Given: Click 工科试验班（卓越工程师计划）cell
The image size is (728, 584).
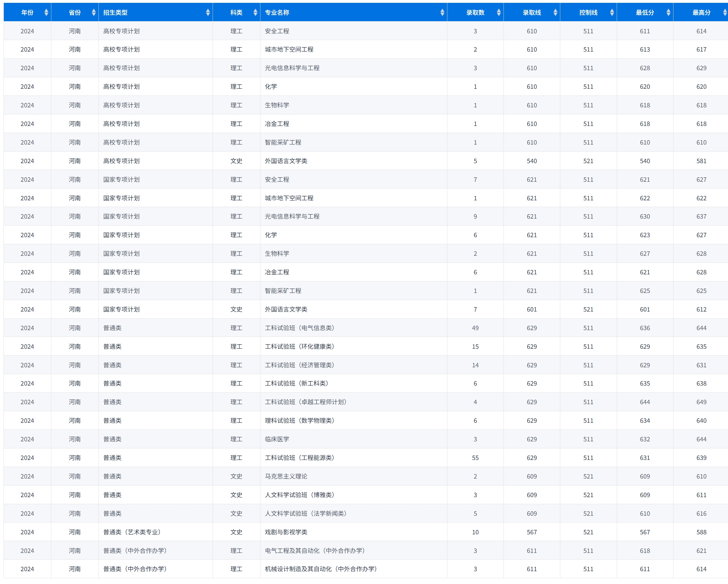Looking at the screenshot, I should [306, 402].
